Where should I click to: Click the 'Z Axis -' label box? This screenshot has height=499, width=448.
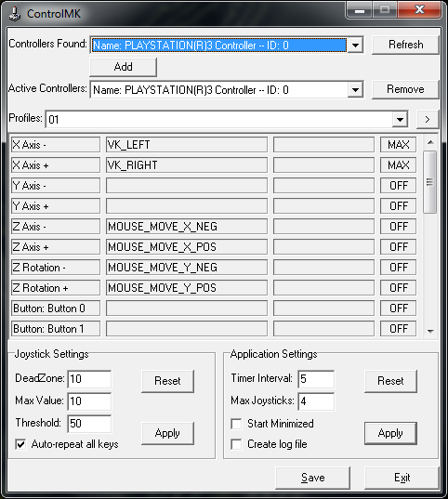[56, 227]
